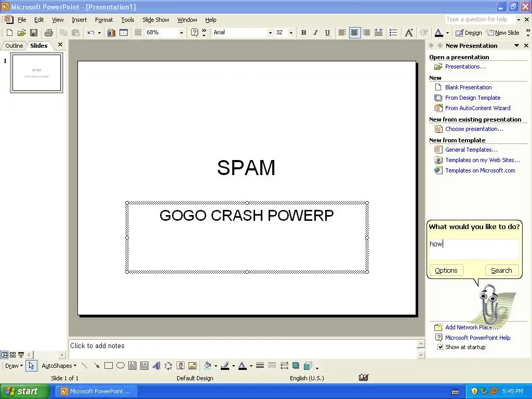532x399 pixels.
Task: Select the Arrow drawing tool
Action: pyautogui.click(x=97, y=366)
